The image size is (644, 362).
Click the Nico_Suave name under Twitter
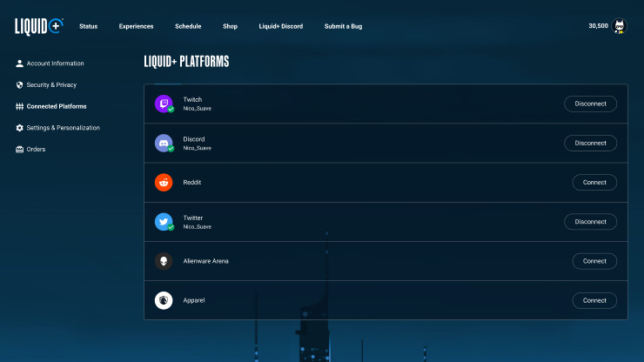[198, 227]
